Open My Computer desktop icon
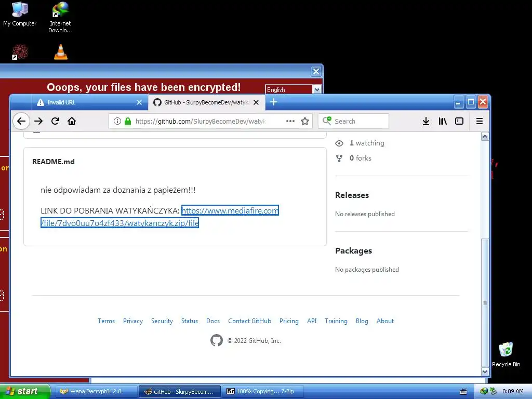532x399 pixels. 20,14
